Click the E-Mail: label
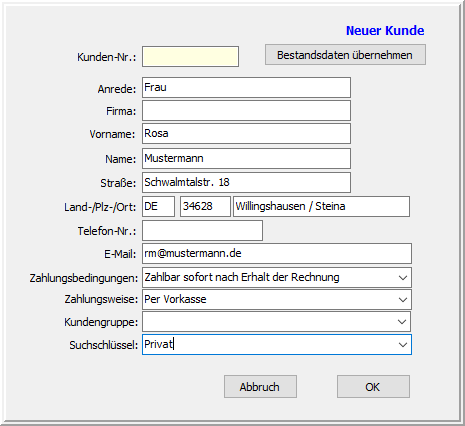 click(x=120, y=254)
